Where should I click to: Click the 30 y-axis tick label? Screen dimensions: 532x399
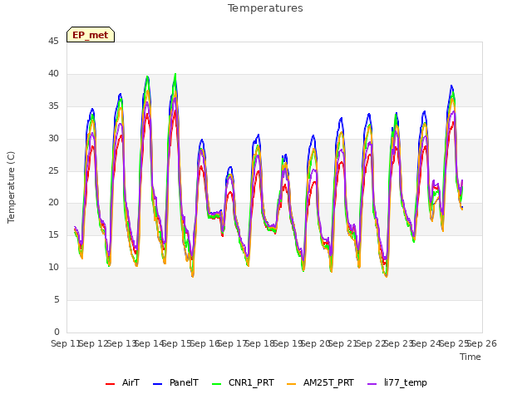click(x=53, y=139)
